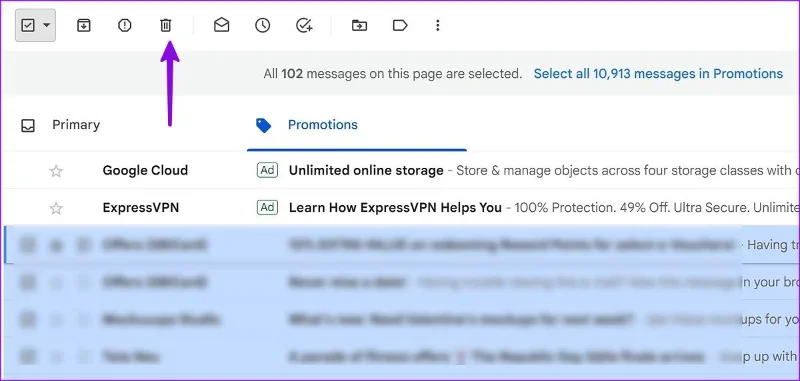Viewport: 800px width, 381px height.
Task: Star the ExpressVPN ad
Action: click(x=56, y=208)
